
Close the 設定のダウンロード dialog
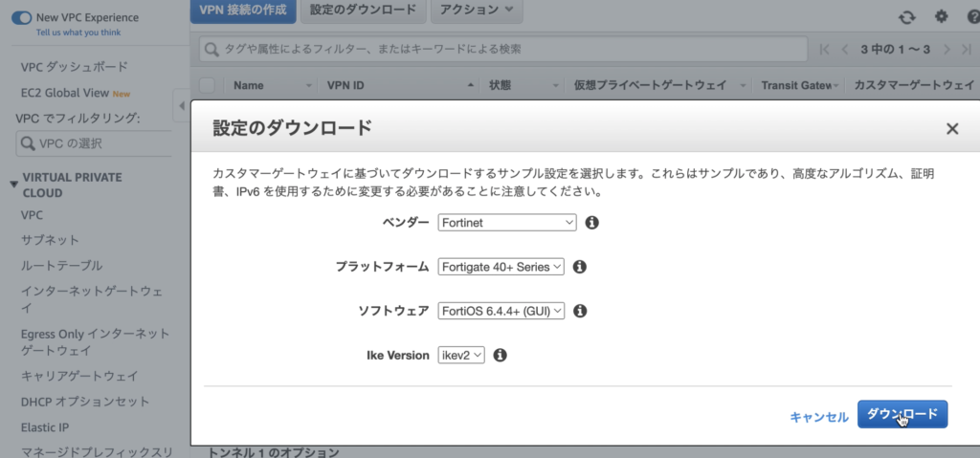[952, 129]
